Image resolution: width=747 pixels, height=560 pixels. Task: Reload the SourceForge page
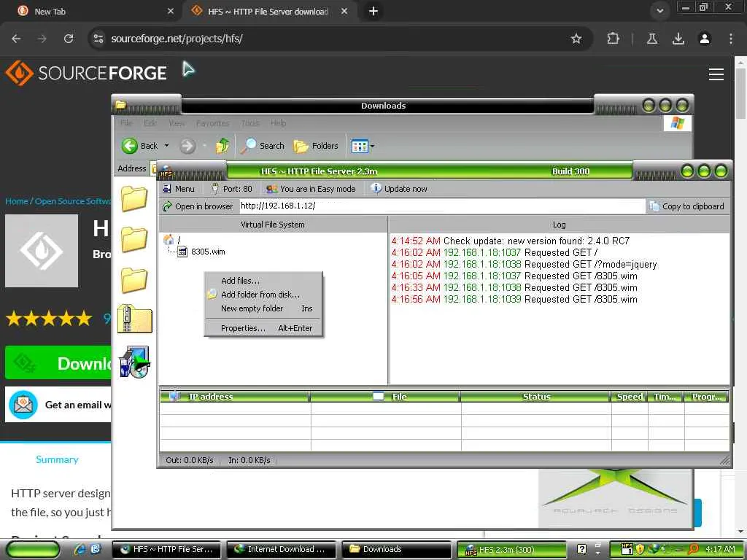(x=69, y=39)
